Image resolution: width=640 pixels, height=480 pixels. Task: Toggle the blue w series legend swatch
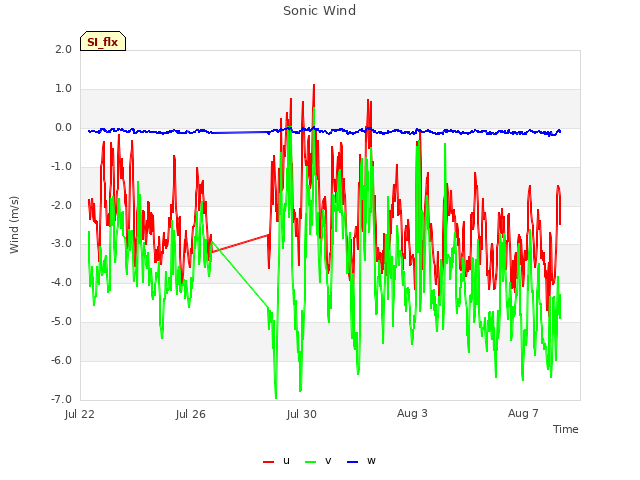coord(352,462)
